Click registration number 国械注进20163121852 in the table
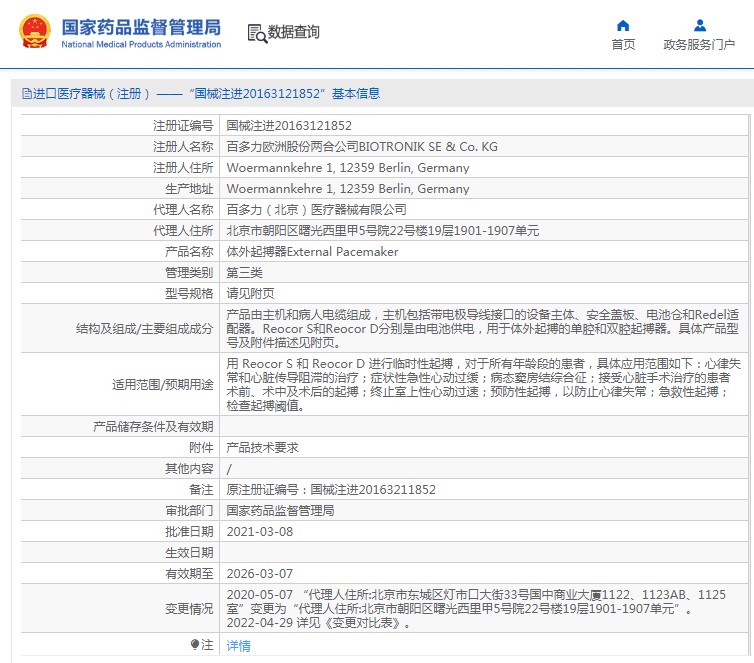The width and height of the screenshot is (754, 663). point(289,126)
